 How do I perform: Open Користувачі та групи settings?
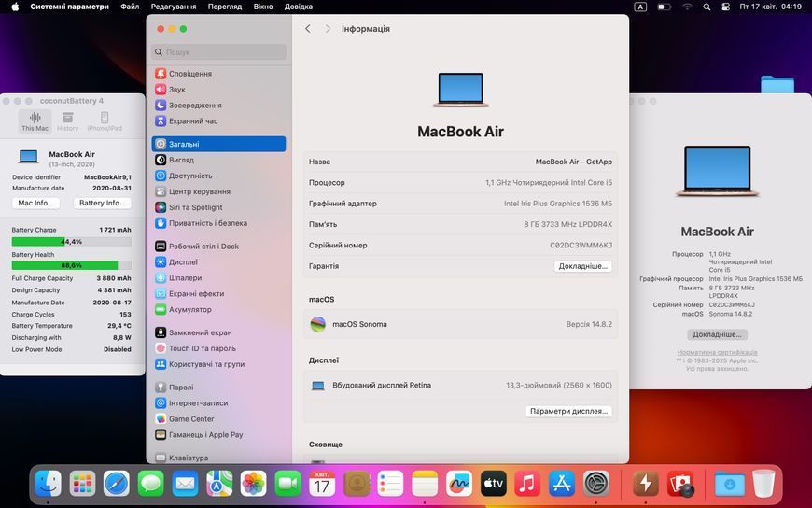218,364
